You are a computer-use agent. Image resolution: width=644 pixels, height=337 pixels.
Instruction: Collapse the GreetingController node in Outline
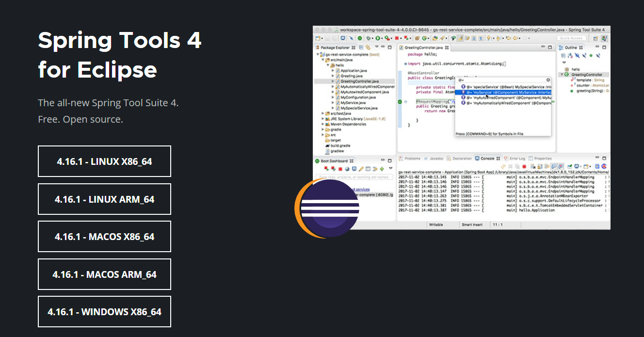(562, 74)
